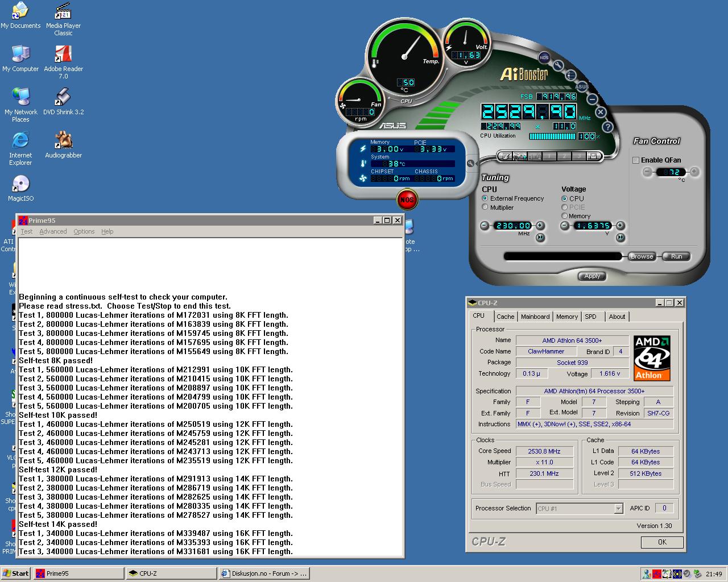Switch to the Cache tab in CPU-Z
728x582 pixels.
tap(505, 317)
